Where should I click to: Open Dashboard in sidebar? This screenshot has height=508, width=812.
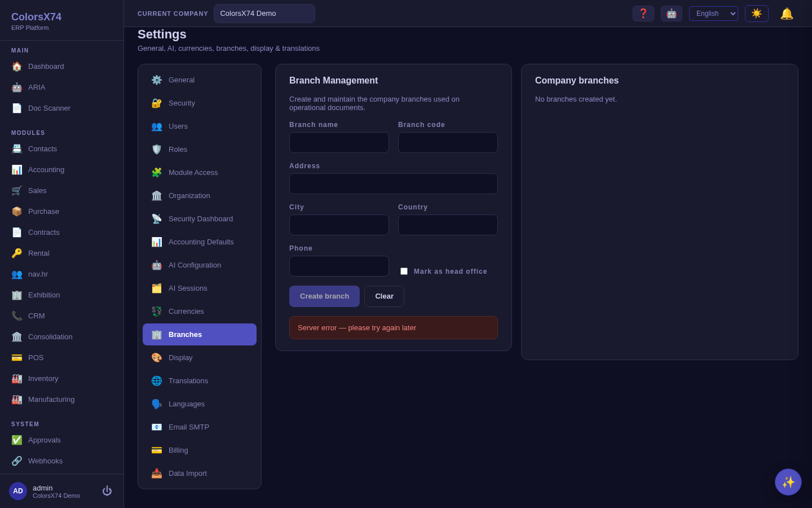point(61,67)
